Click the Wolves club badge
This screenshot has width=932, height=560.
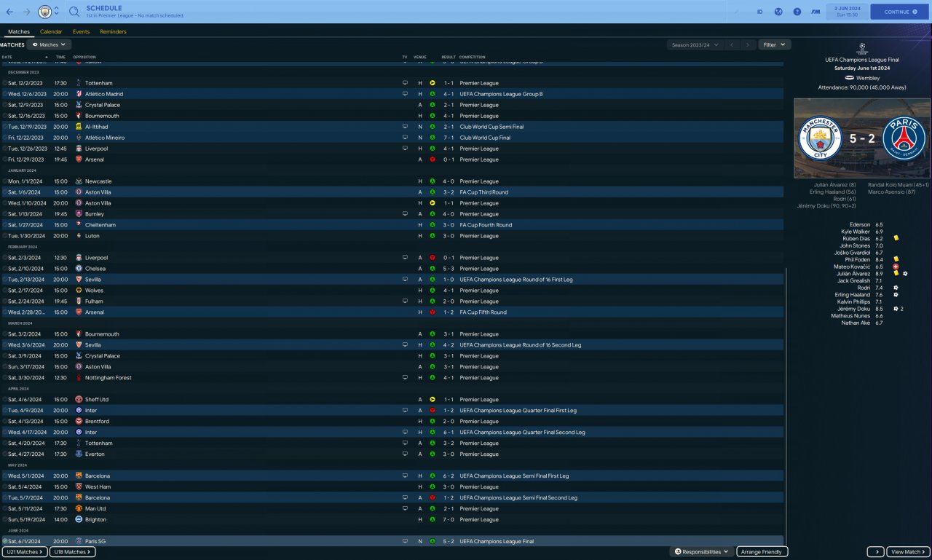click(79, 291)
